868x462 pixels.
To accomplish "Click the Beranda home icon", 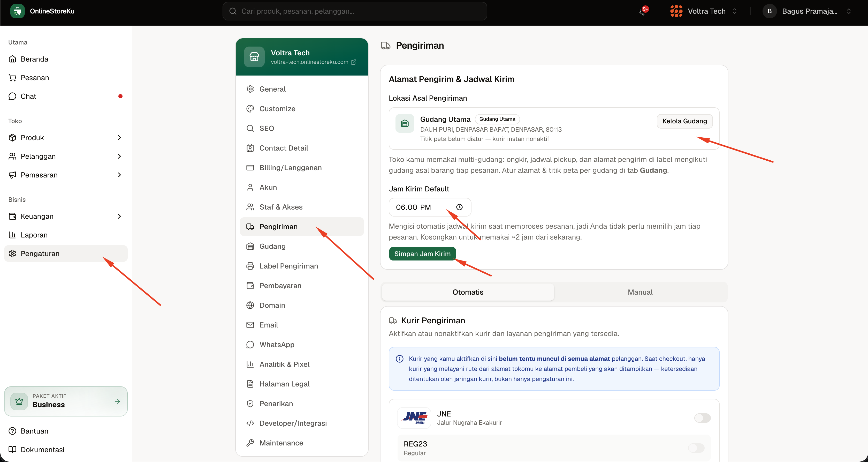I will (x=12, y=59).
